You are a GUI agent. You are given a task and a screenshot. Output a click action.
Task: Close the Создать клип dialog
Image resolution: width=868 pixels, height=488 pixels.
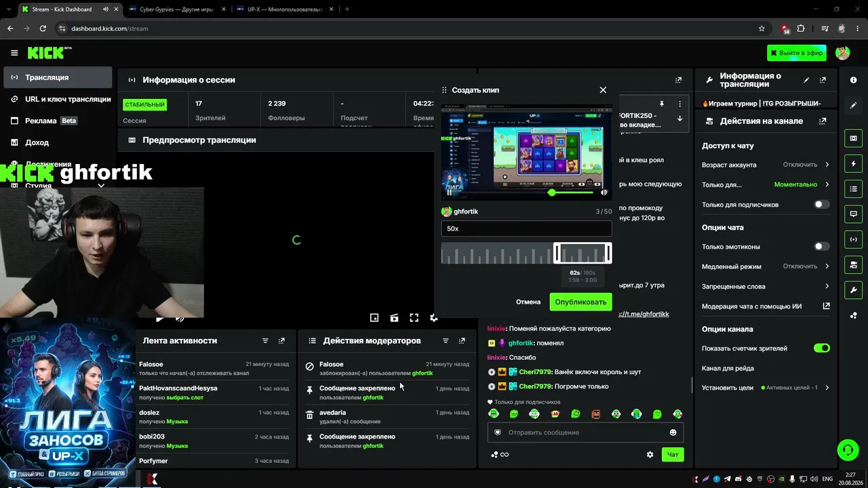[603, 89]
